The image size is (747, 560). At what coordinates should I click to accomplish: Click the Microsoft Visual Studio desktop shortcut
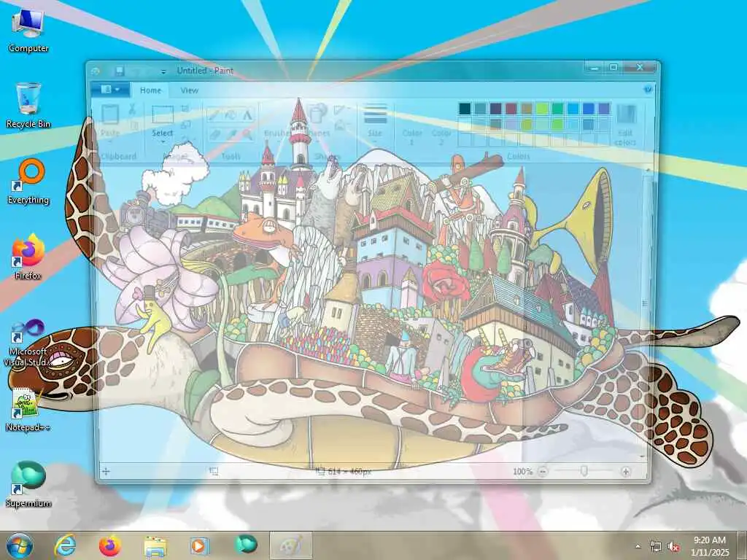(28, 344)
